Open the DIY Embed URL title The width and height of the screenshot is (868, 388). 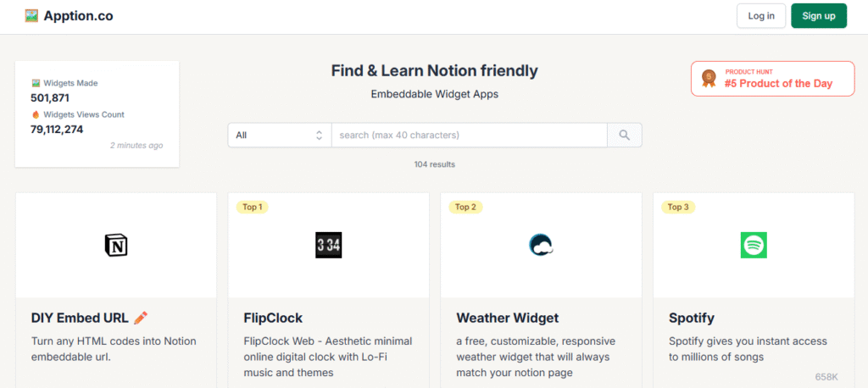tap(80, 319)
